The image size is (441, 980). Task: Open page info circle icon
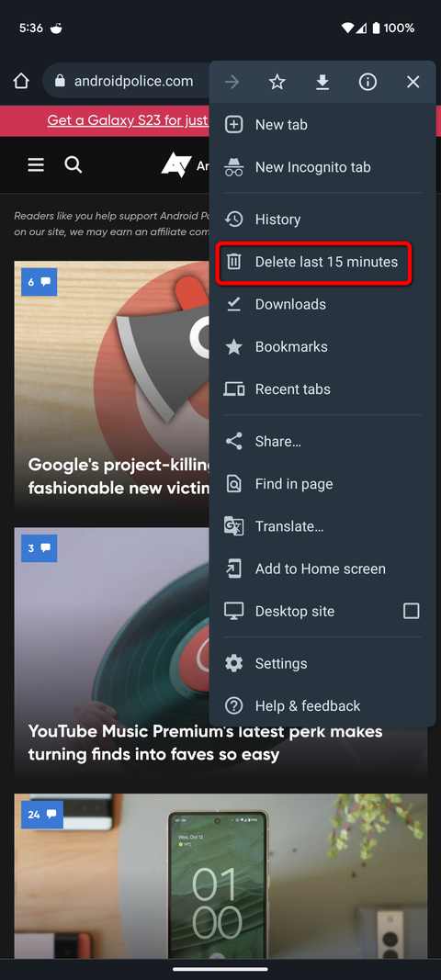[x=367, y=82]
